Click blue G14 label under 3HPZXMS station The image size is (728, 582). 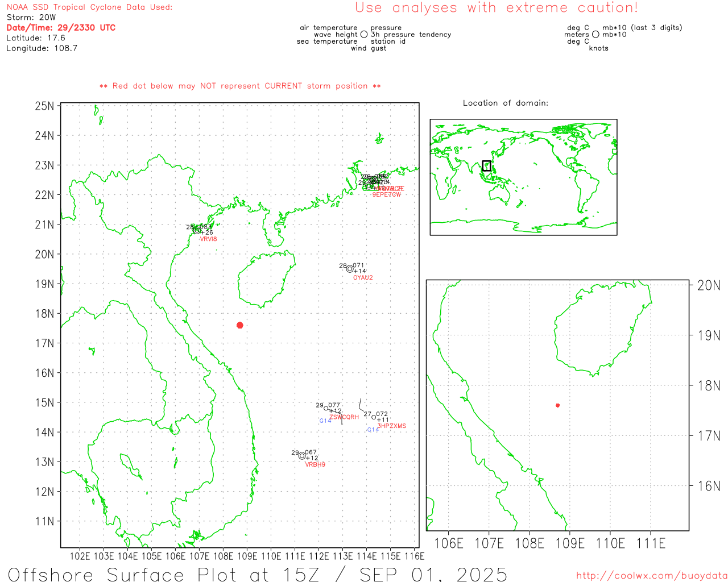[x=373, y=430]
